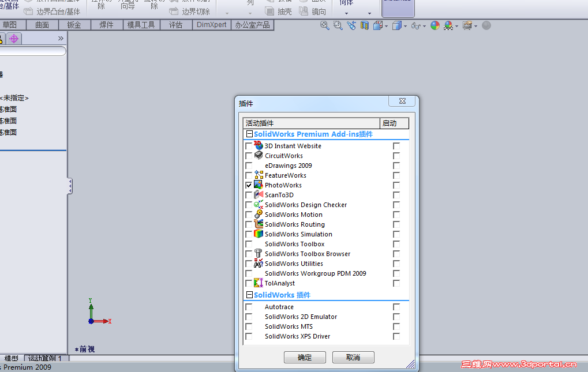Collapse the left panel with splitter handle
The height and width of the screenshot is (372, 588).
click(70, 186)
